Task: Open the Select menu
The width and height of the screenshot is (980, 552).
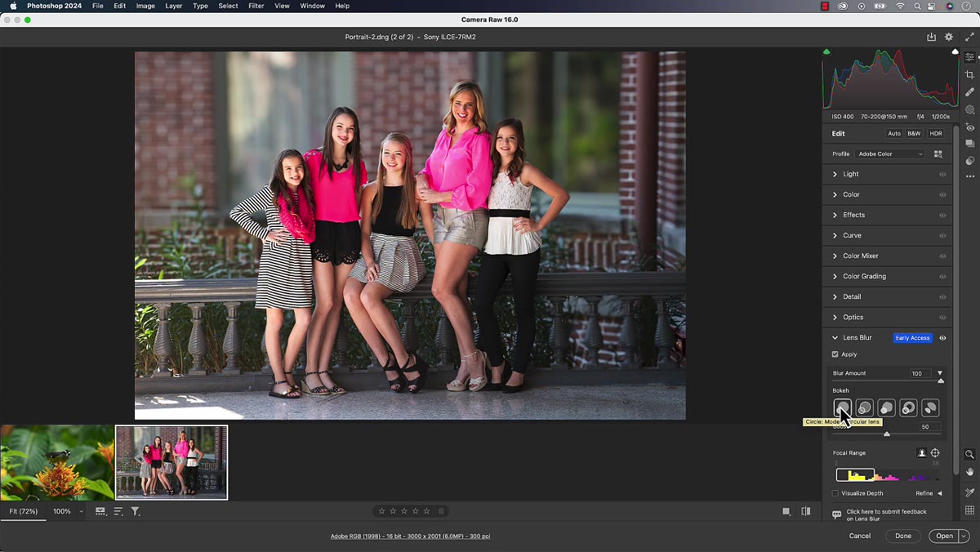Action: point(228,6)
